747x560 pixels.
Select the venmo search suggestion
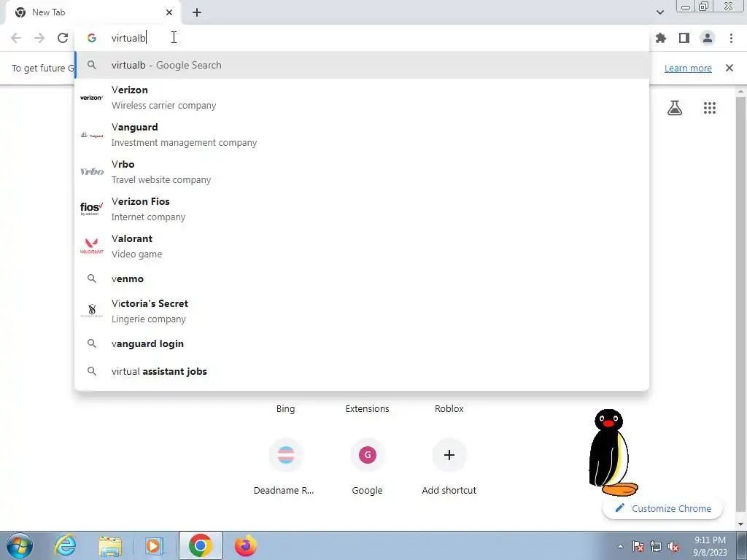pyautogui.click(x=362, y=279)
